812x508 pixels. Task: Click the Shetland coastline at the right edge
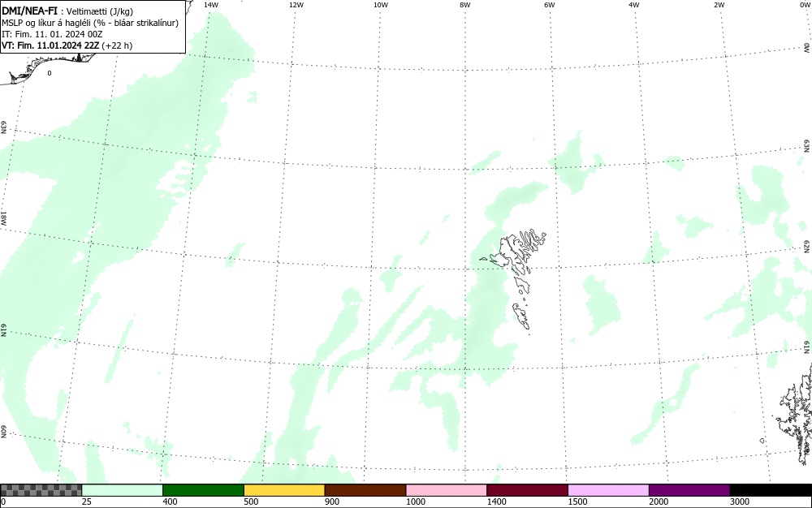tap(796, 414)
